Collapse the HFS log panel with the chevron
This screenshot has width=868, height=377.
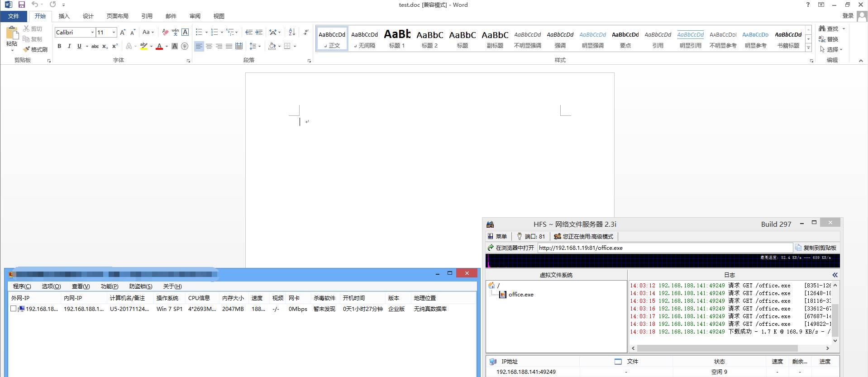click(835, 275)
